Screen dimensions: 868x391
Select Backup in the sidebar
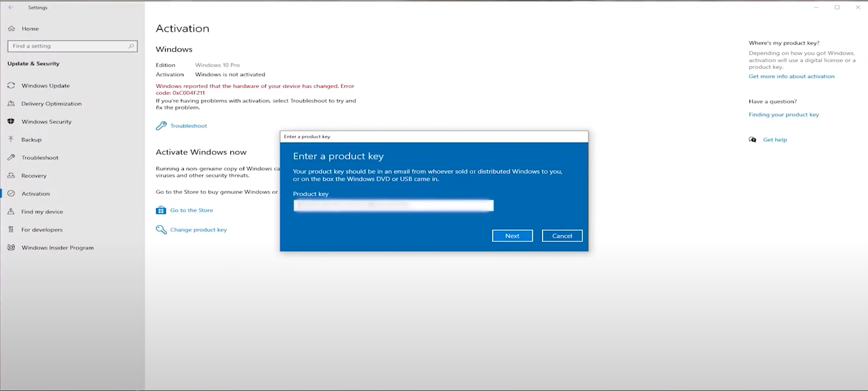(32, 139)
